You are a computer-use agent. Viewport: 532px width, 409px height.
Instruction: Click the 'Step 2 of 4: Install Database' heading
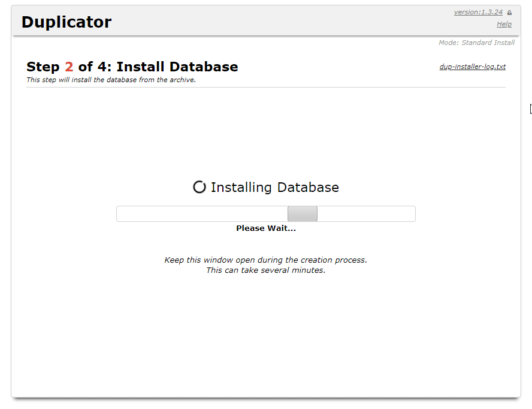[x=132, y=67]
